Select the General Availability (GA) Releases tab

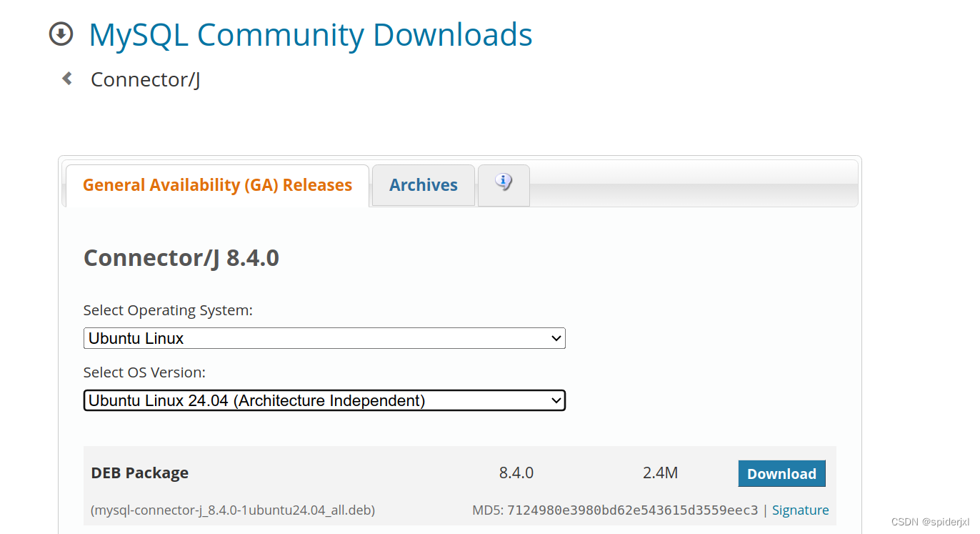217,184
